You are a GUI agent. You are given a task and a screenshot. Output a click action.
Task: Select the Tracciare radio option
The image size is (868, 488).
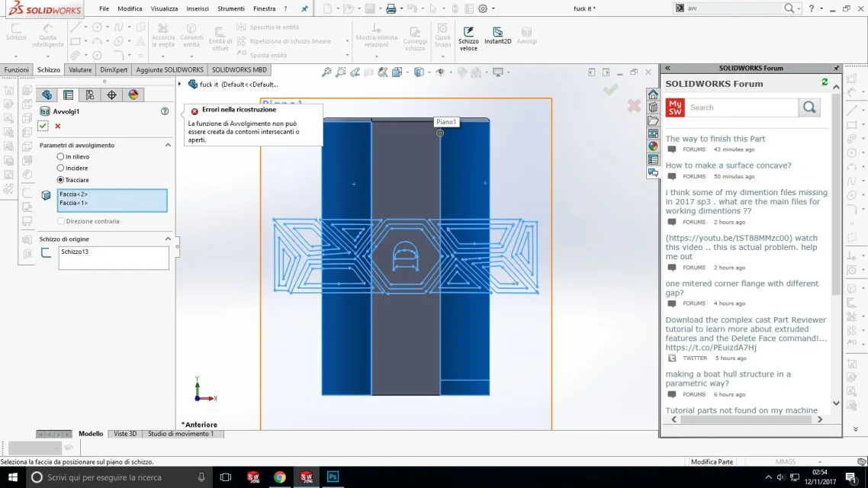[61, 180]
